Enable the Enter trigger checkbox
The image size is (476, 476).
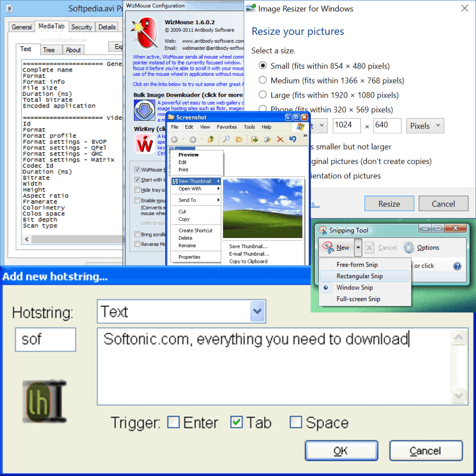point(174,423)
